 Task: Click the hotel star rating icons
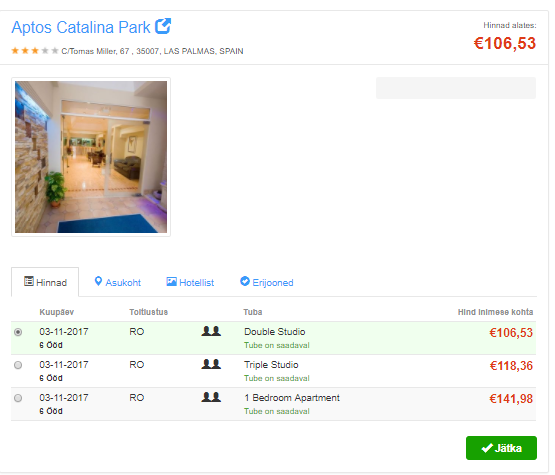click(35, 51)
